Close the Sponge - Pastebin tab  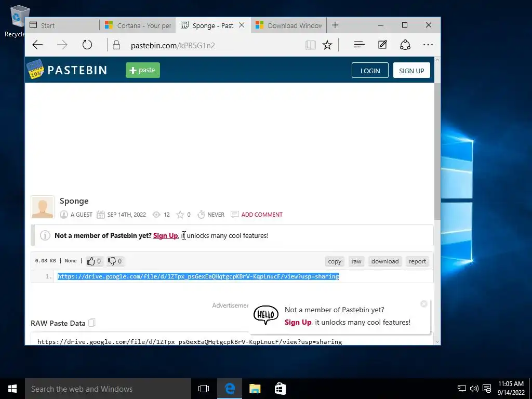tap(242, 25)
